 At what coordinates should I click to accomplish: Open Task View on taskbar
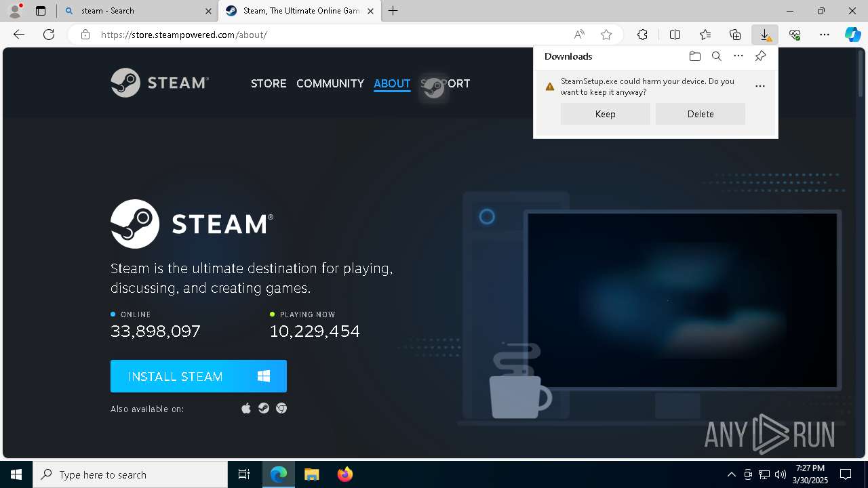(x=244, y=474)
